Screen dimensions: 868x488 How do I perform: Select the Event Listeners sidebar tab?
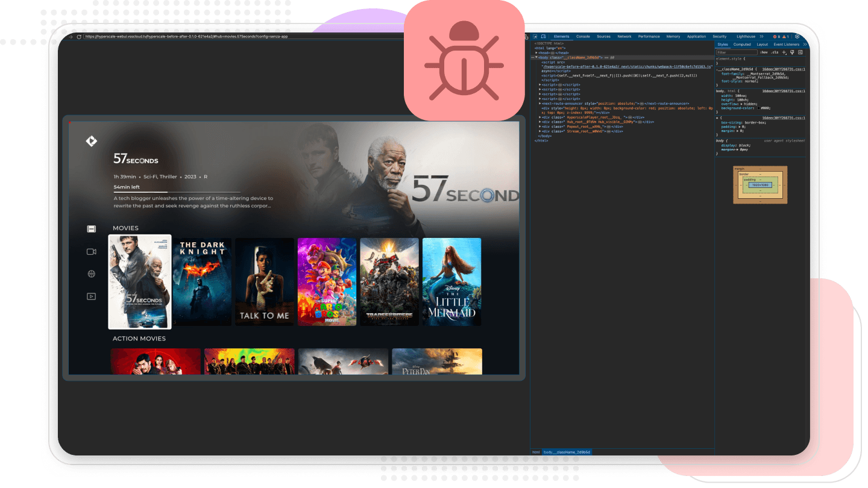tap(787, 45)
